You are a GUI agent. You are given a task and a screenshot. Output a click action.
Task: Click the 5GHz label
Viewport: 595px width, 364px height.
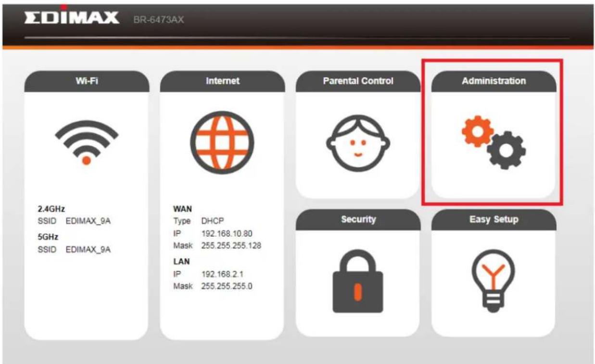coord(48,237)
